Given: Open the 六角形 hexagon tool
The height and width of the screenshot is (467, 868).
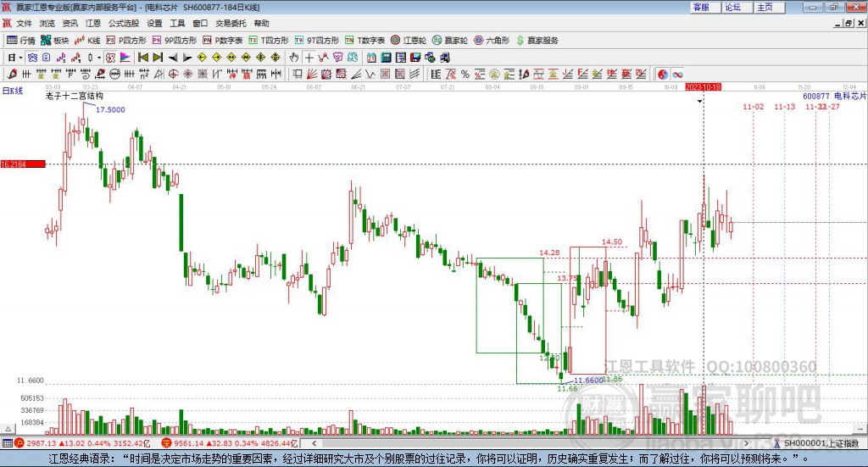Looking at the screenshot, I should click(x=492, y=41).
